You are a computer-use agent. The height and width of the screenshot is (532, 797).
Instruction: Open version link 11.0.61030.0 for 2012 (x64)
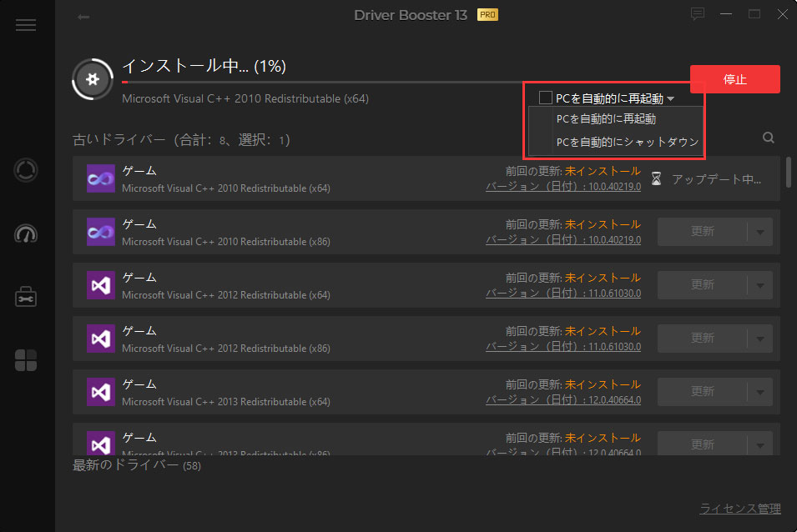pyautogui.click(x=563, y=293)
